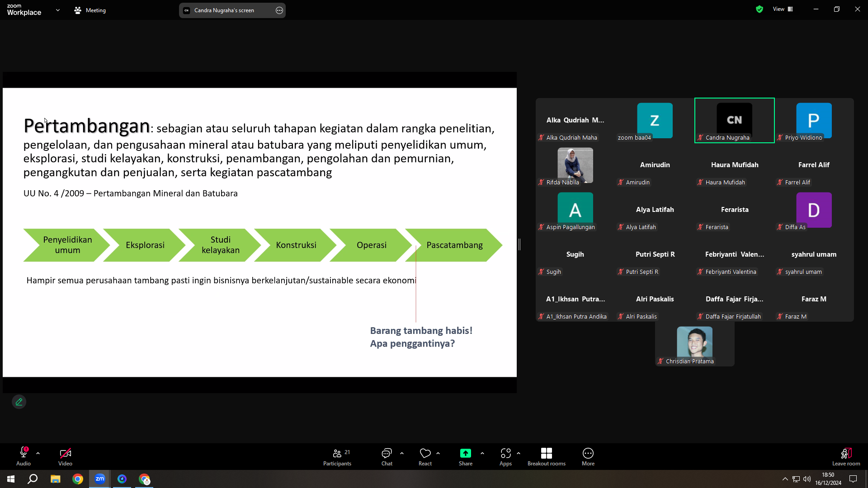Image resolution: width=868 pixels, height=488 pixels.
Task: Click A1_Ikhsan Putra Andika participant tile
Action: (x=575, y=299)
